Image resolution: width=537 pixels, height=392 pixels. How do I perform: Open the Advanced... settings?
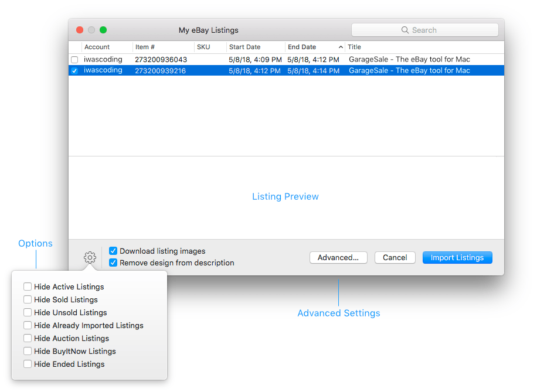[x=338, y=258]
